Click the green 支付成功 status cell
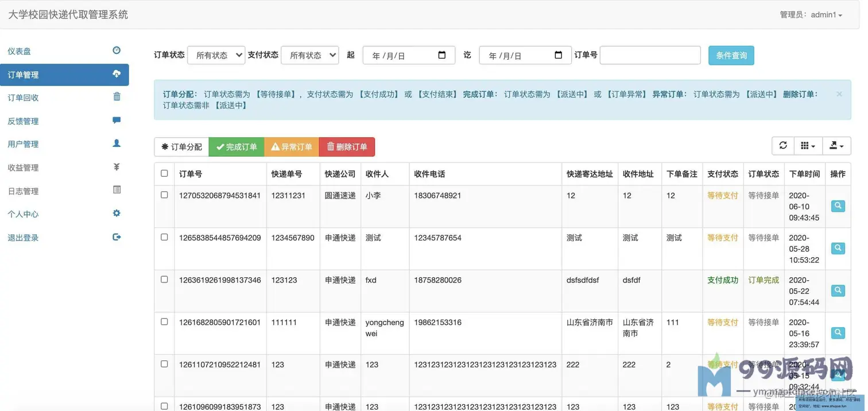The width and height of the screenshot is (868, 411). tap(723, 280)
